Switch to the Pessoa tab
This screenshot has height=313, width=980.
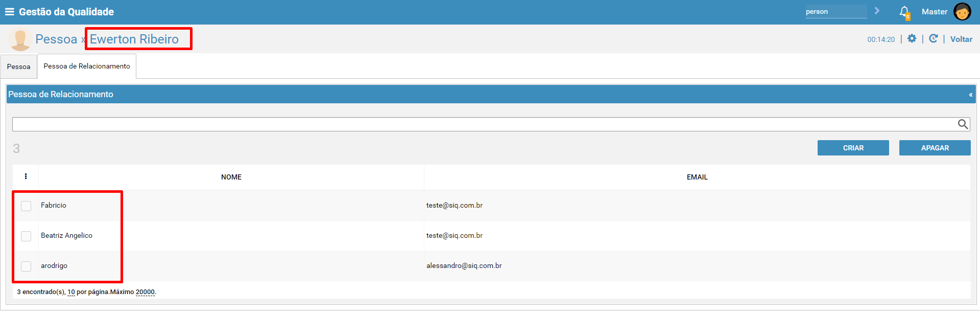pyautogui.click(x=19, y=67)
